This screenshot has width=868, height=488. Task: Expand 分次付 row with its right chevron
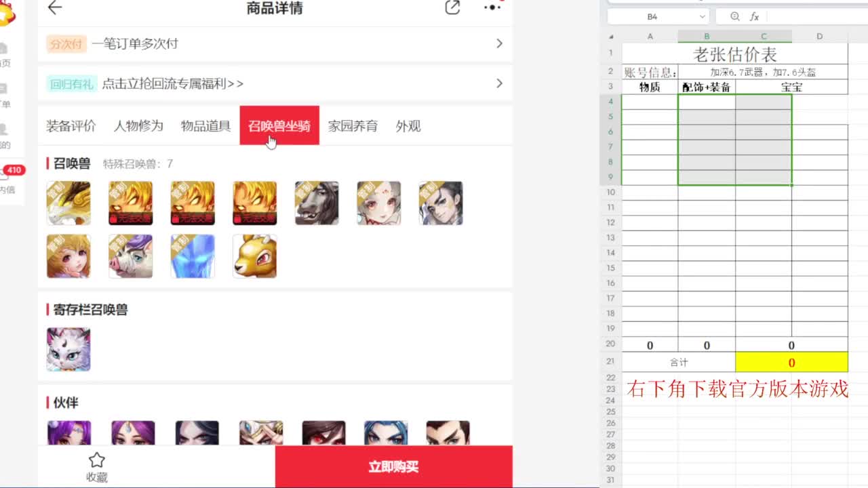coord(499,43)
